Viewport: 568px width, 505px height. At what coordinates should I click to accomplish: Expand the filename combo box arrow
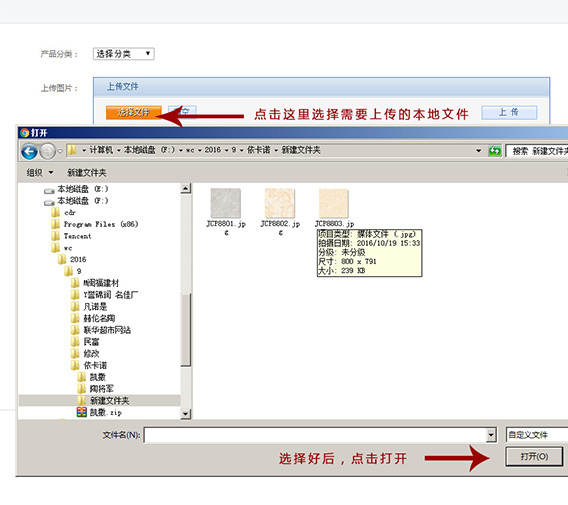[491, 435]
